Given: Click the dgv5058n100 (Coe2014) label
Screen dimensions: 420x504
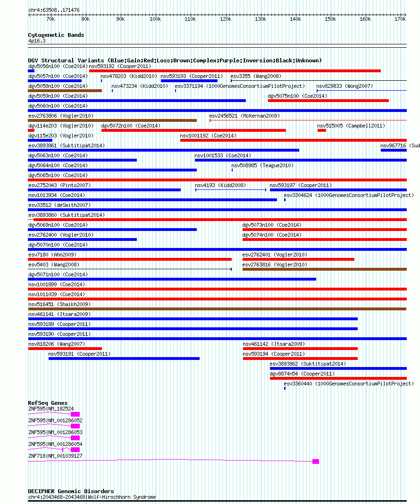Looking at the screenshot, I should tap(58, 86).
